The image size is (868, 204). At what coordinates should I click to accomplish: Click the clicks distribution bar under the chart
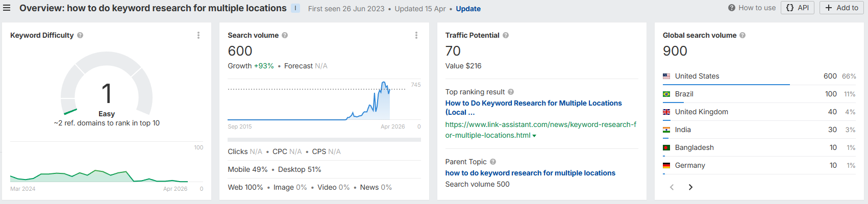[x=324, y=140]
